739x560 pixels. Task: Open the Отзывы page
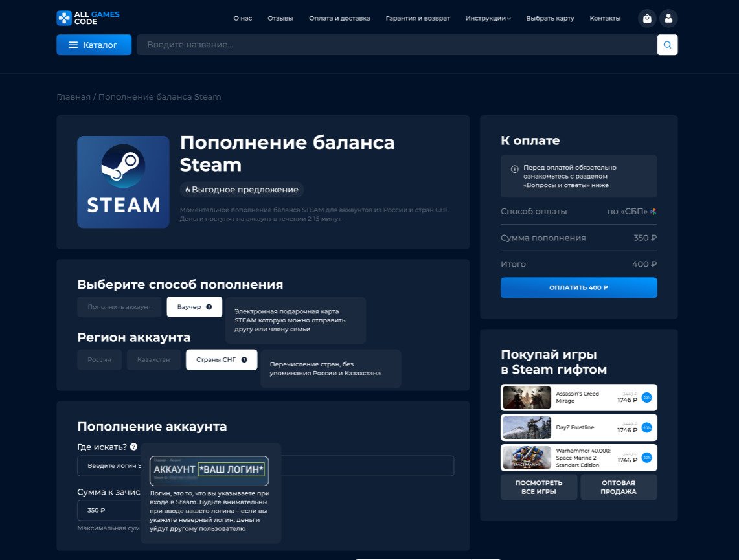coord(280,18)
